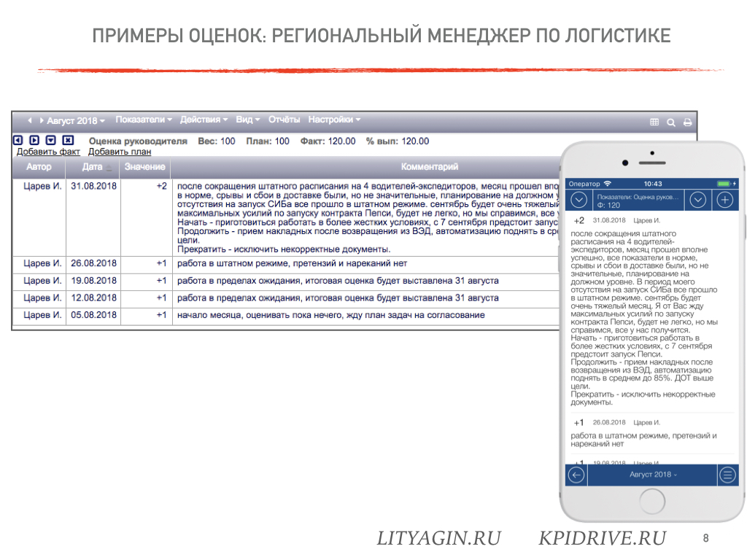
Task: Click the Оценка руководителя indicator title
Action: pyautogui.click(x=138, y=141)
